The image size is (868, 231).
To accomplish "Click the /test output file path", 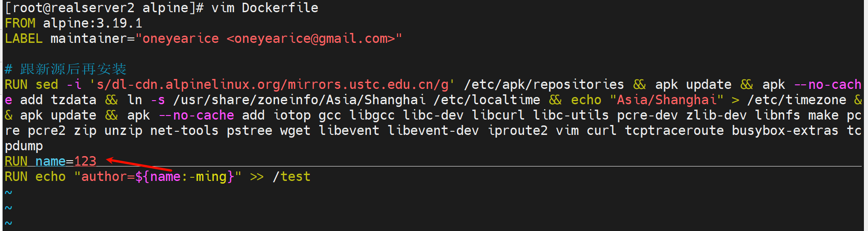I will (291, 176).
